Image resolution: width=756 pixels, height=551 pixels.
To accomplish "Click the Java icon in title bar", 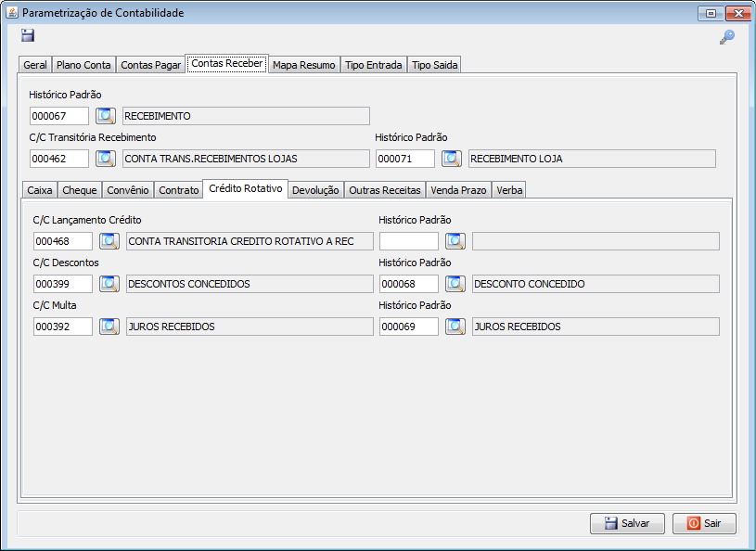I will point(12,13).
